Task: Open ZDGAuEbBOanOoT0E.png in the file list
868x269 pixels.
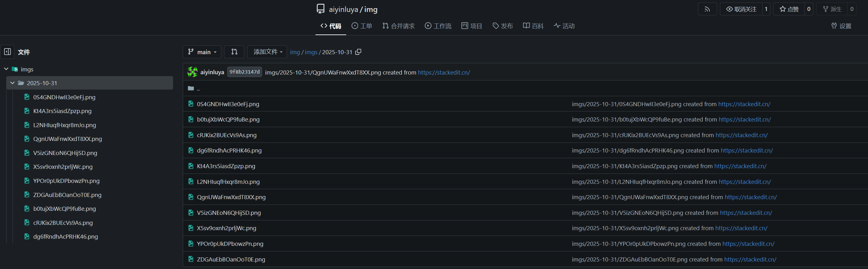Action: coord(231,260)
